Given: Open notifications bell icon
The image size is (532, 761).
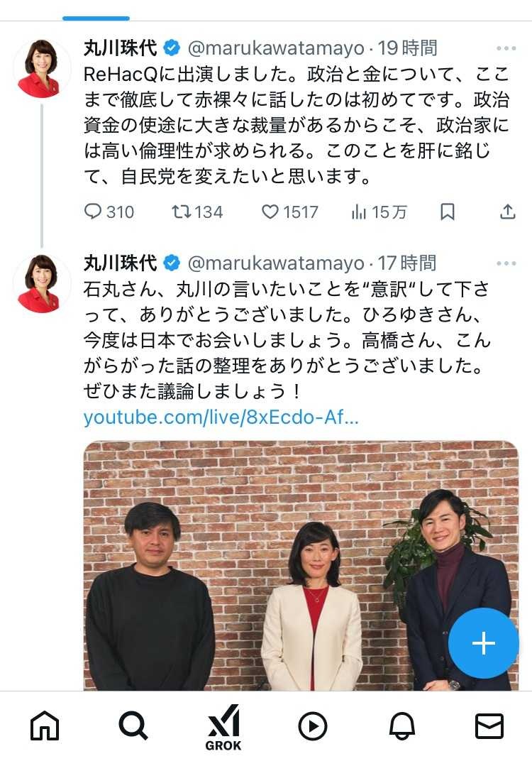Looking at the screenshot, I should click(x=402, y=726).
